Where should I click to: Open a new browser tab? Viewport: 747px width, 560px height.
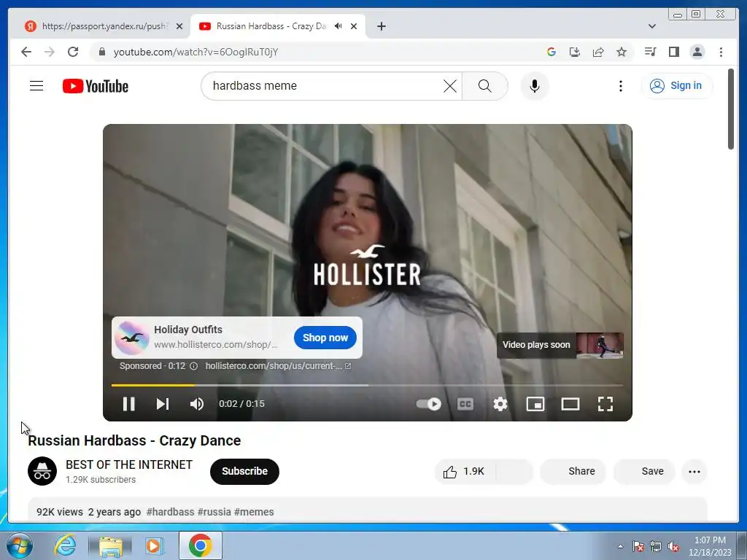click(381, 26)
